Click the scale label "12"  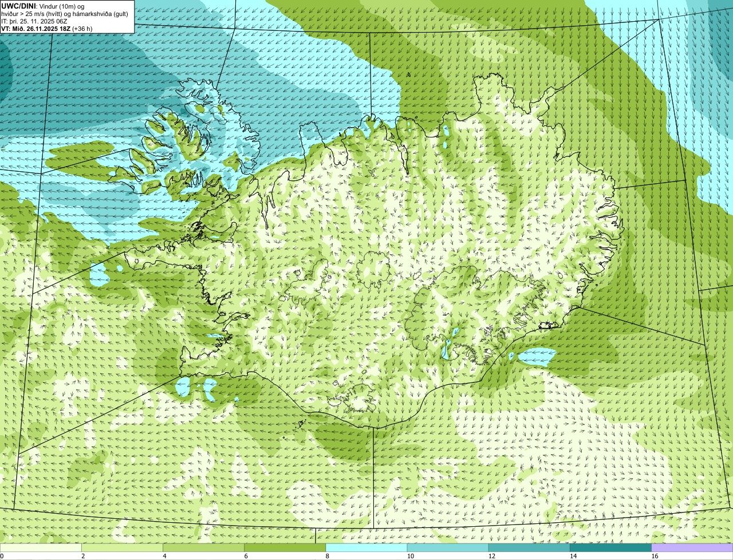(491, 556)
